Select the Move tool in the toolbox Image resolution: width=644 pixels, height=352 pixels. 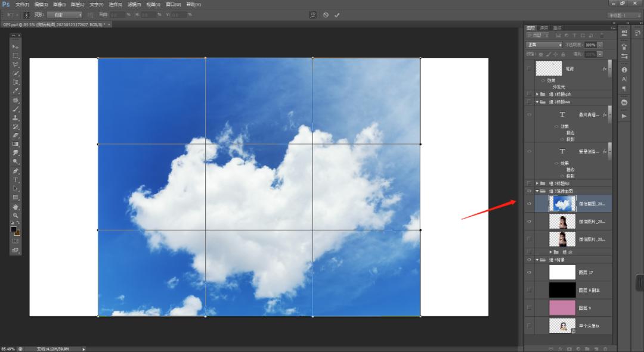point(16,46)
